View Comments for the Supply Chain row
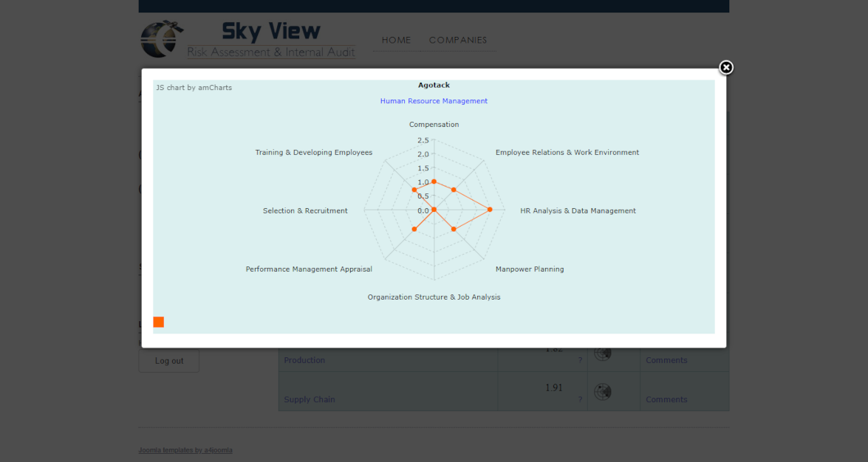This screenshot has width=868, height=462. (666, 399)
